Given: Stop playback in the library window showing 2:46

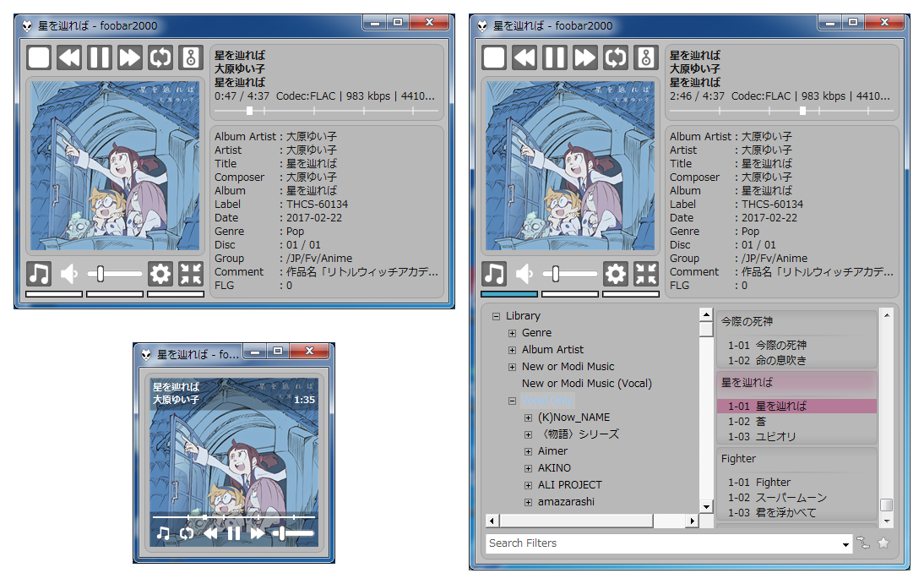Looking at the screenshot, I should [494, 57].
